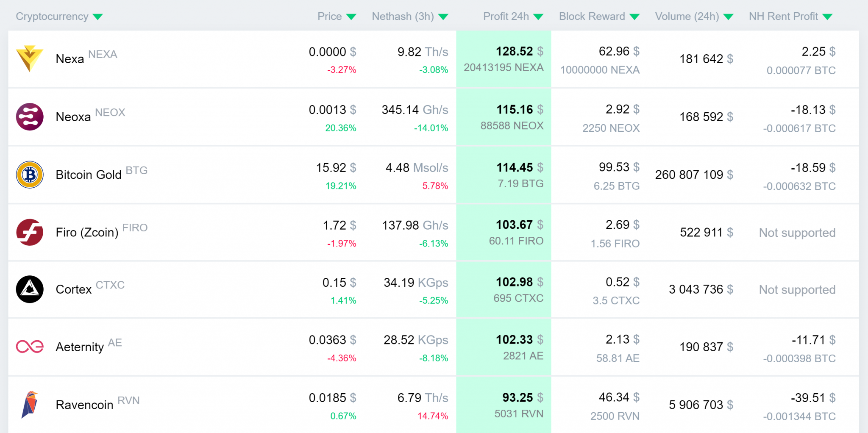Screen dimensions: 868x433
Task: Click the Cortex coin logo
Action: pos(29,289)
